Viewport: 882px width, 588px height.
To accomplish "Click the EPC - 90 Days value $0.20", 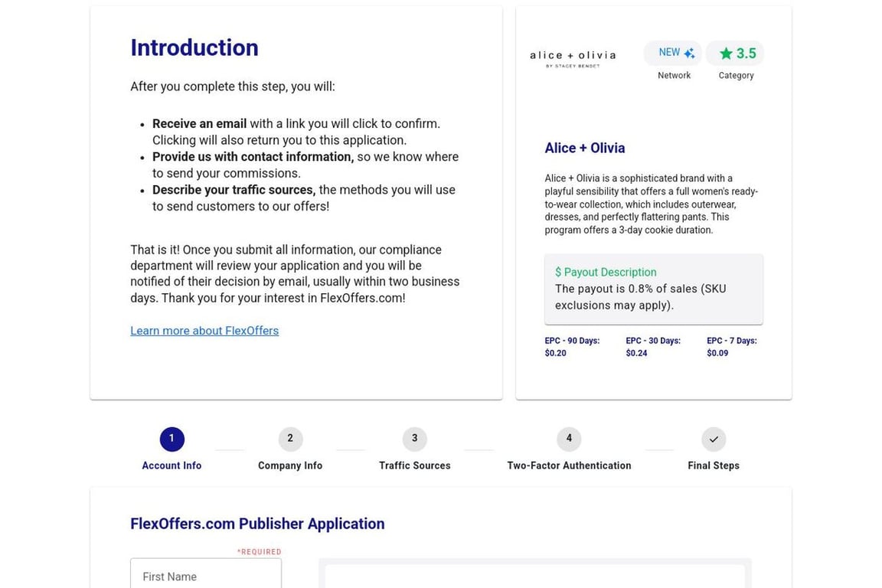I will pos(555,354).
